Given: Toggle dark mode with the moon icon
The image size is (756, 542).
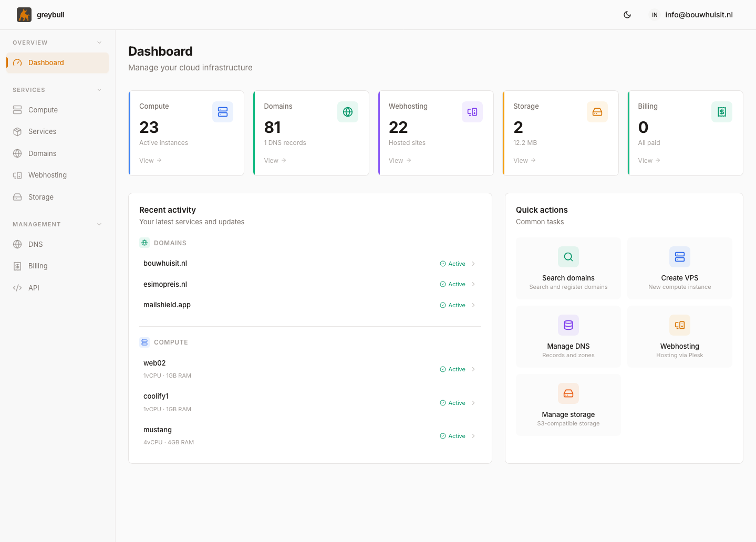Looking at the screenshot, I should coord(627,15).
